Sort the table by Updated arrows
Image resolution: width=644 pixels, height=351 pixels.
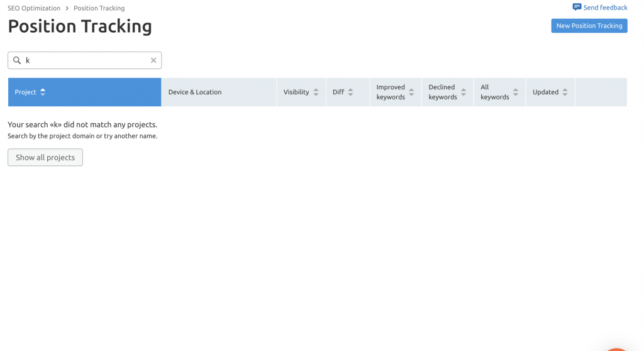(565, 92)
